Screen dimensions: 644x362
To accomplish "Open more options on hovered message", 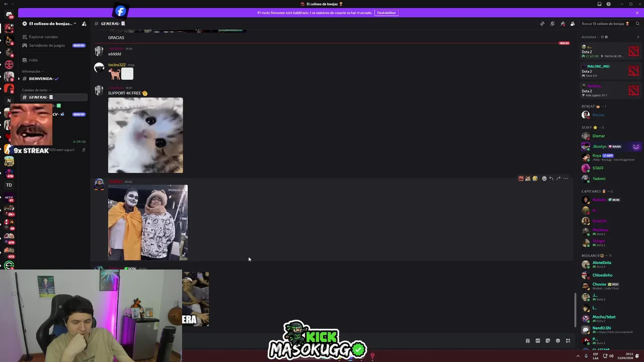I will coord(566,178).
